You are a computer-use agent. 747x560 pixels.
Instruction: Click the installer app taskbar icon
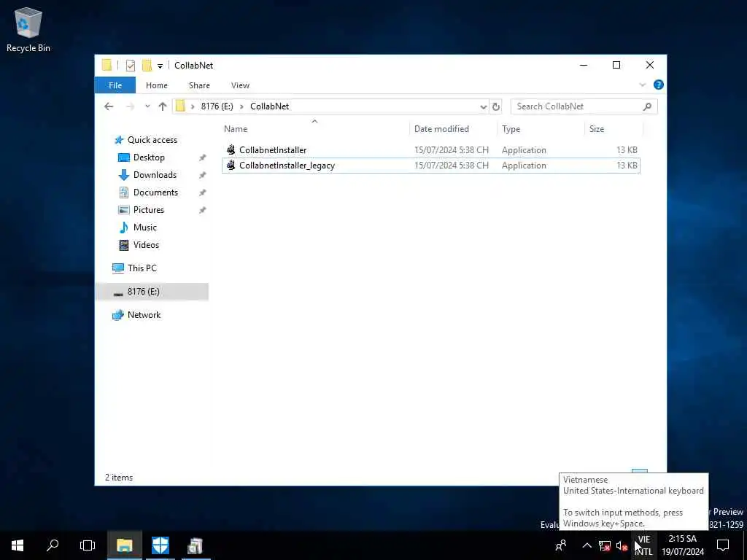pyautogui.click(x=195, y=545)
